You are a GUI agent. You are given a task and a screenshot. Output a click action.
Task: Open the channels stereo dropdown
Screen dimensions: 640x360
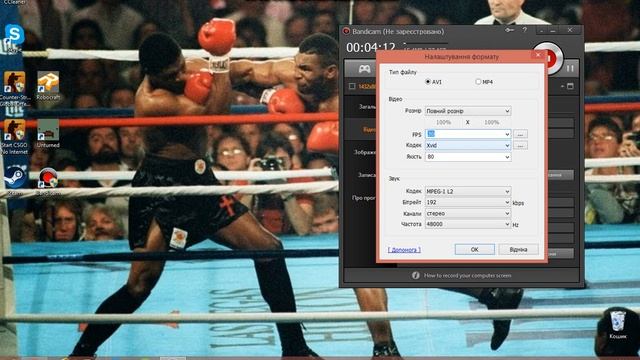coord(468,213)
